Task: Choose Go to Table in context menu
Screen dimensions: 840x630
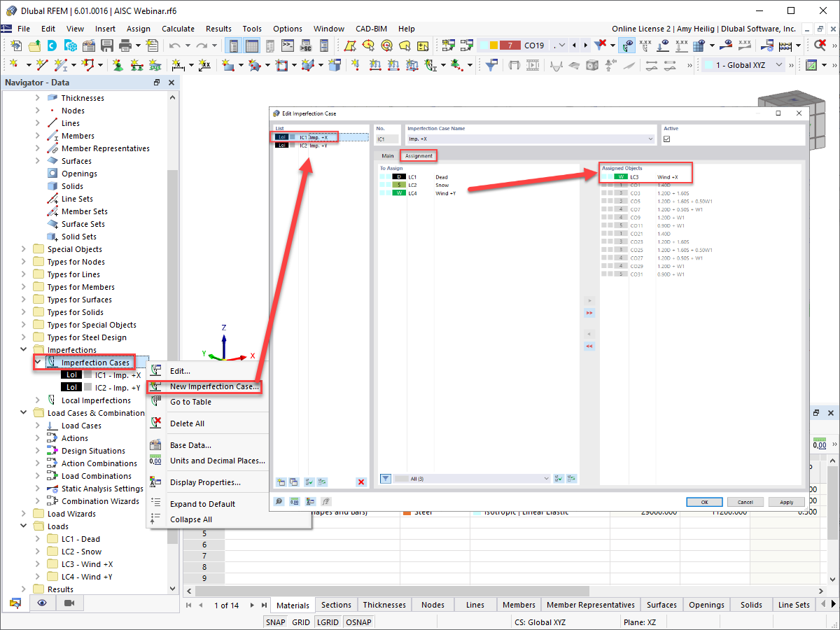Action: tap(190, 402)
